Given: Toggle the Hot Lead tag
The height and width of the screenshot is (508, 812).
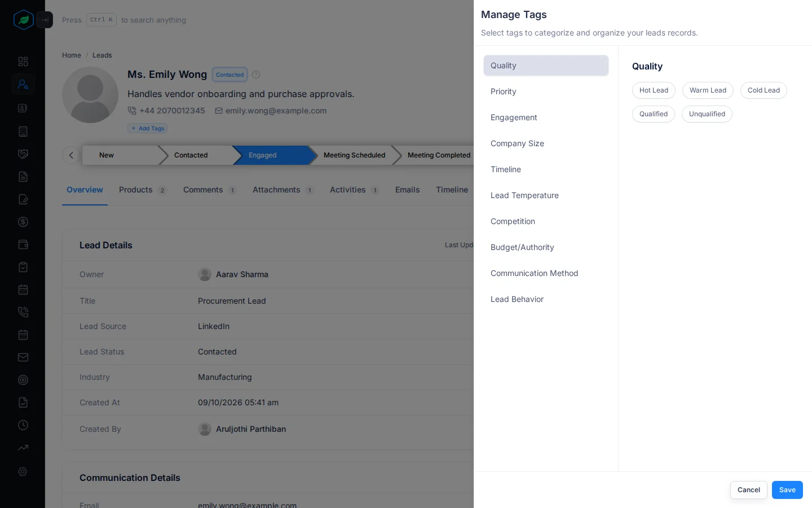Looking at the screenshot, I should (654, 90).
